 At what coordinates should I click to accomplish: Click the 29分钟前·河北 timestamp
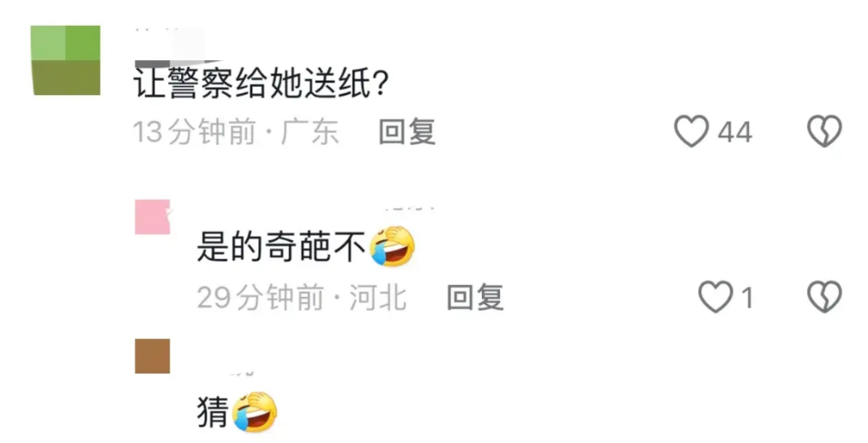coord(302,297)
